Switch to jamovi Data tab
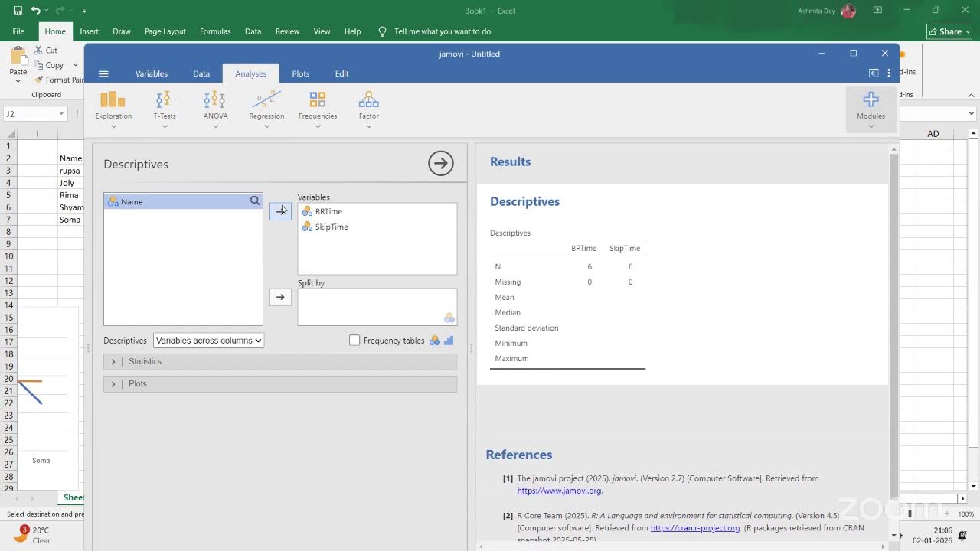 click(x=201, y=73)
